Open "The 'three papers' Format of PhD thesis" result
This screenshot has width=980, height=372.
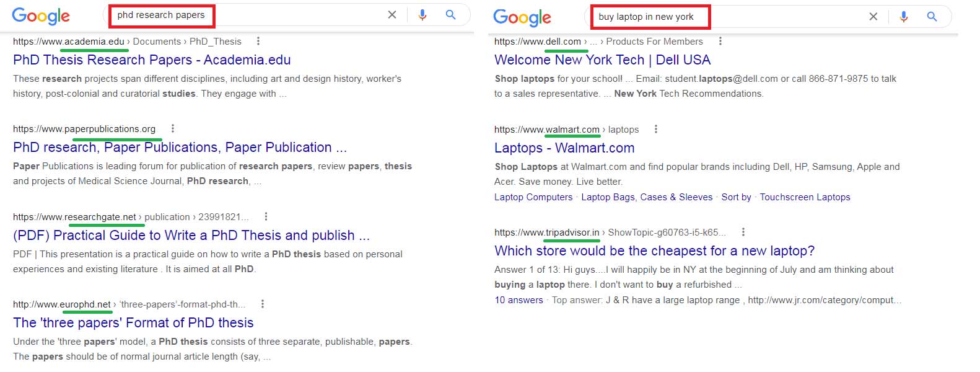(x=133, y=323)
